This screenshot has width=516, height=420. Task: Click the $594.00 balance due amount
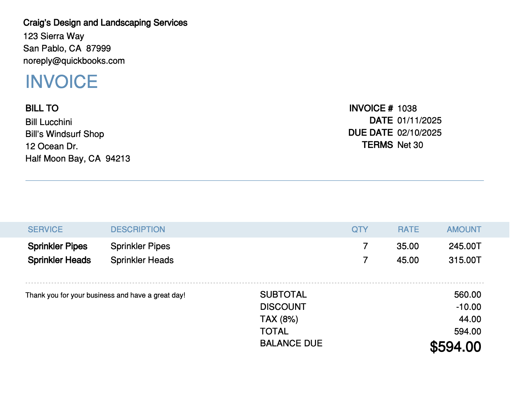[455, 347]
